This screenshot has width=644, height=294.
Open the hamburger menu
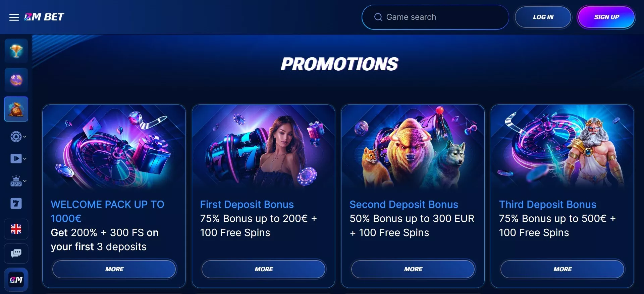(14, 17)
